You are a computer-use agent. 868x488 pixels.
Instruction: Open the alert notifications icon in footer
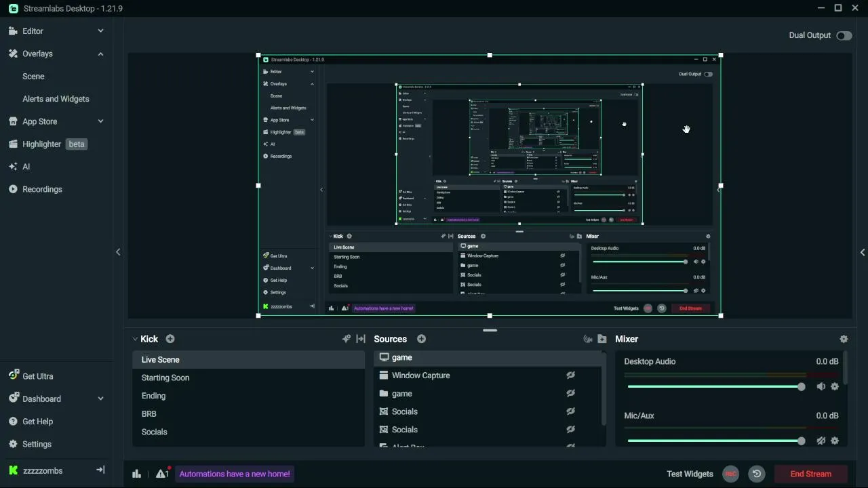point(162,474)
